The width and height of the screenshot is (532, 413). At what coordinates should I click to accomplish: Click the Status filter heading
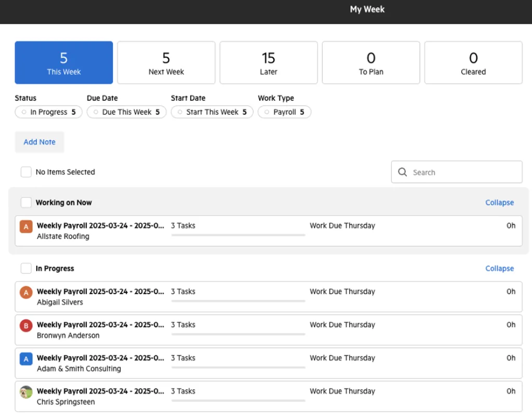click(x=25, y=98)
